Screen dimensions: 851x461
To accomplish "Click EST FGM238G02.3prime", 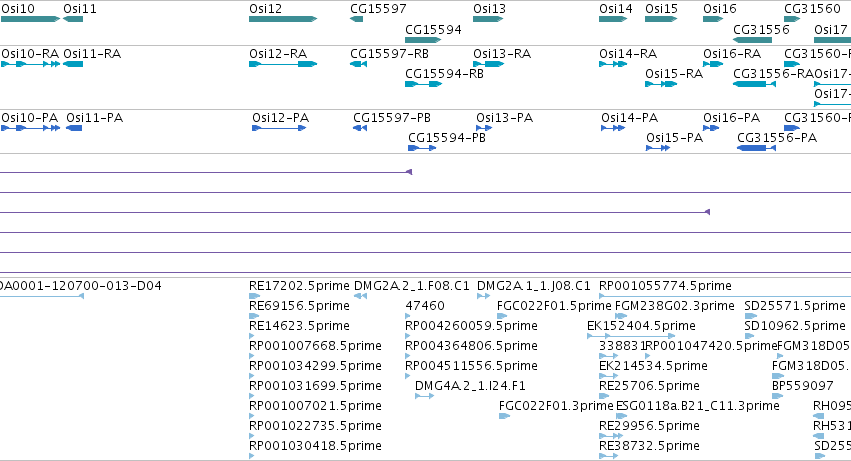I will pyautogui.click(x=675, y=306).
